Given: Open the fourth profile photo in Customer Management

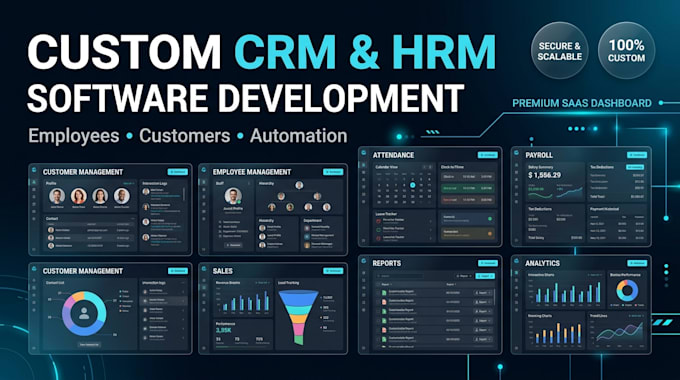Looking at the screenshot, I should (x=122, y=196).
